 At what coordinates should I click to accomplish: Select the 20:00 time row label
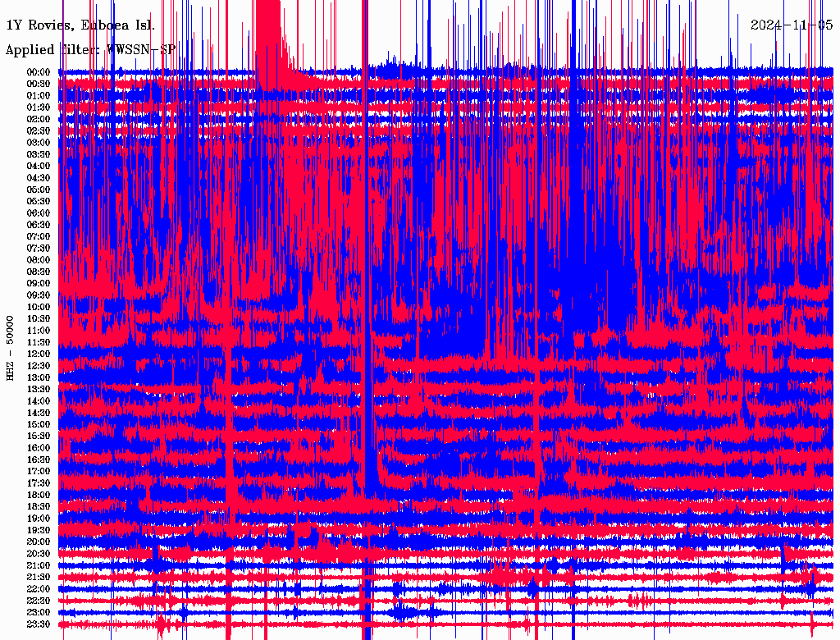pos(39,542)
